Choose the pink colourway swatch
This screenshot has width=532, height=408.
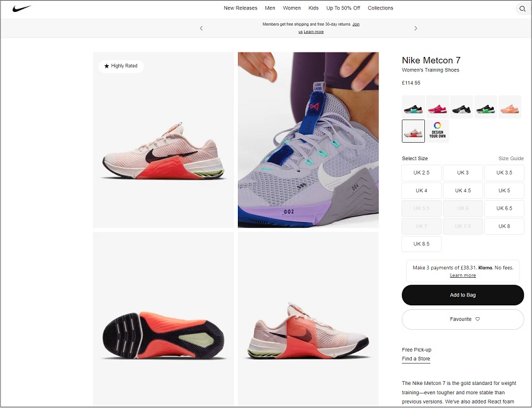pyautogui.click(x=437, y=107)
